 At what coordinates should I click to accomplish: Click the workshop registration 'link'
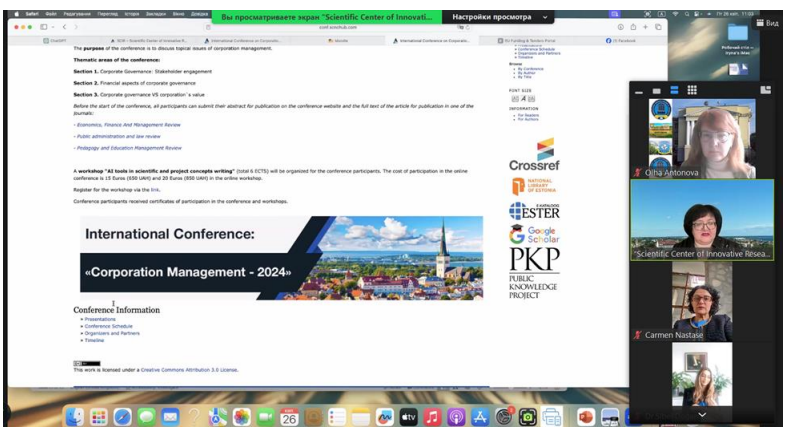pos(155,190)
